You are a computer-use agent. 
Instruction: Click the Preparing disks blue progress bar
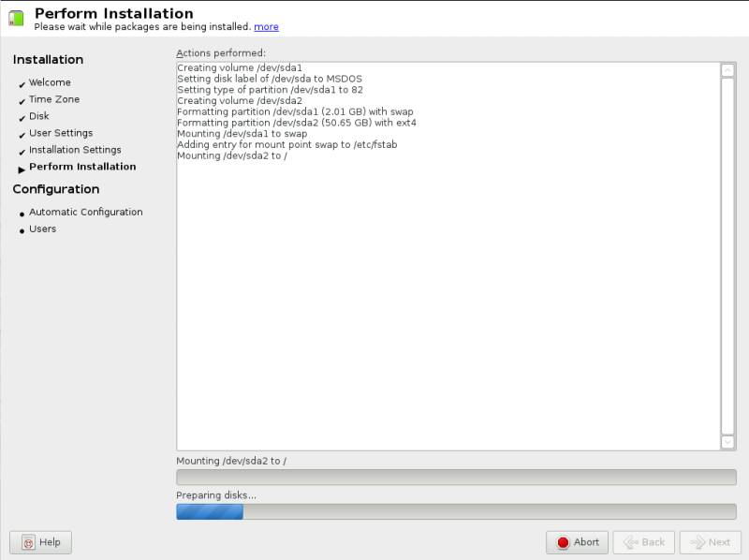pos(456,511)
